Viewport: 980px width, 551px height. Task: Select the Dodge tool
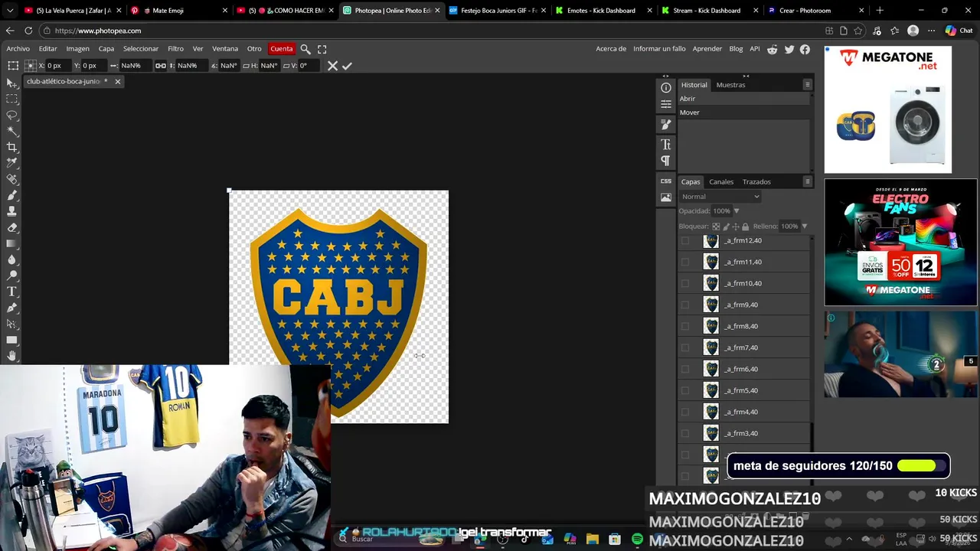12,275
